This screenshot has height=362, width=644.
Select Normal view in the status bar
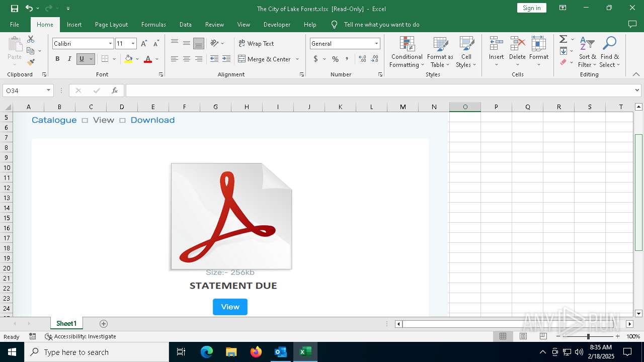click(503, 336)
